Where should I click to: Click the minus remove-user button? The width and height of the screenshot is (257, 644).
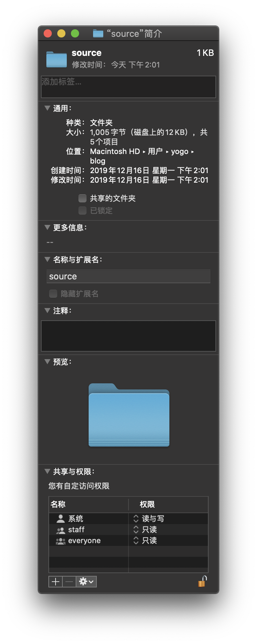69,581
